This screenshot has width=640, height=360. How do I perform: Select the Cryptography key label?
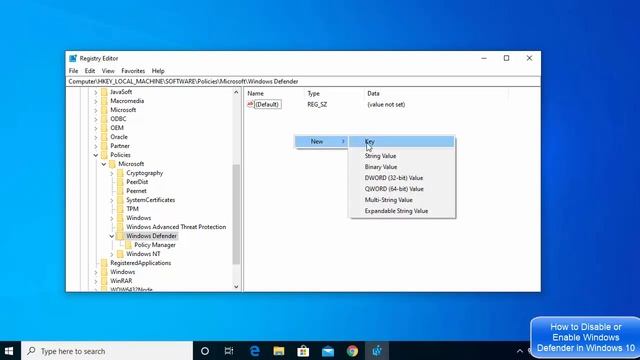[144, 173]
